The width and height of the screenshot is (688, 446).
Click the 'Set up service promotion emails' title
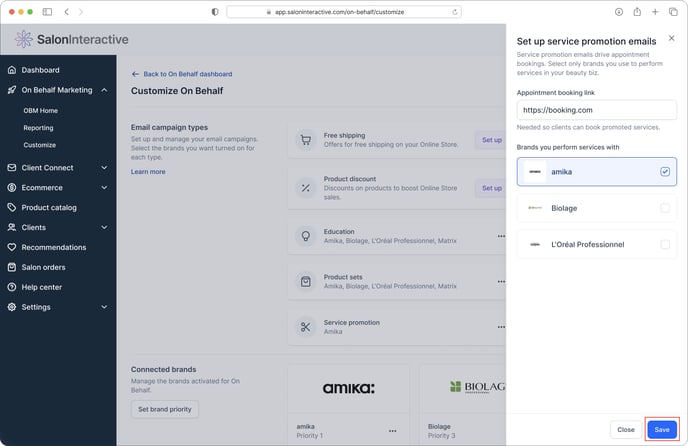587,41
